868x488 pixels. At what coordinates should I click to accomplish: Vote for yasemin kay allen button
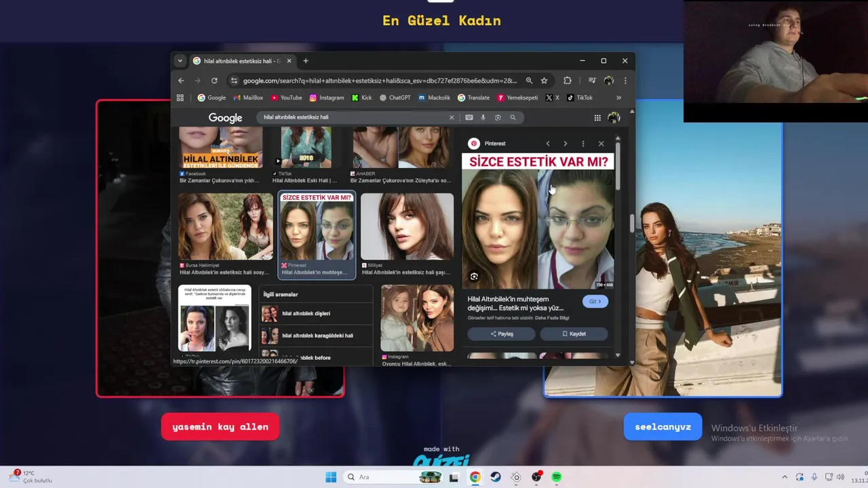pyautogui.click(x=220, y=427)
